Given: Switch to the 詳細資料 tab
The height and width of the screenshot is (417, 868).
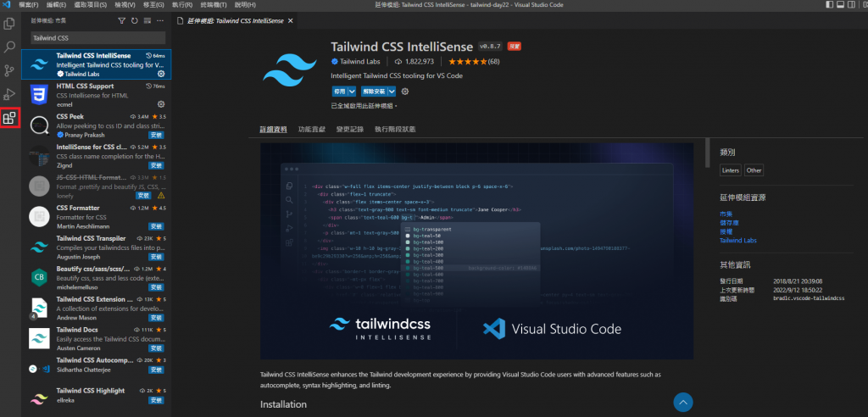Looking at the screenshot, I should click(274, 129).
